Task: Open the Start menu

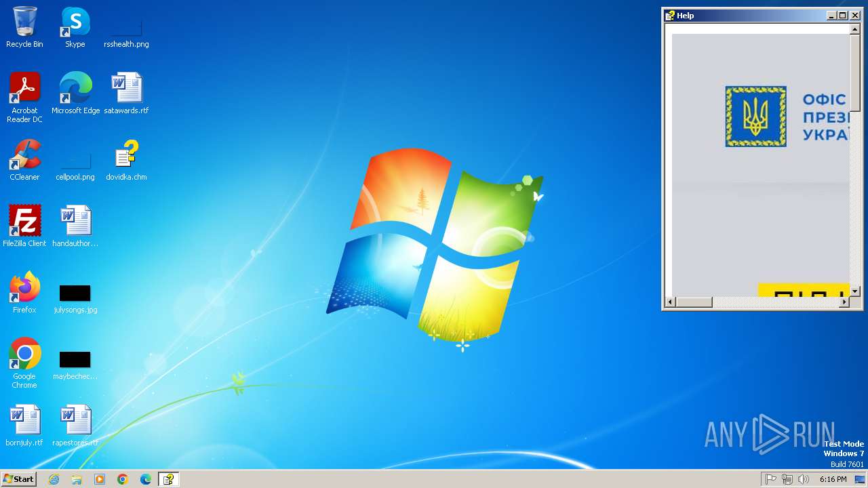Action: coord(19,479)
